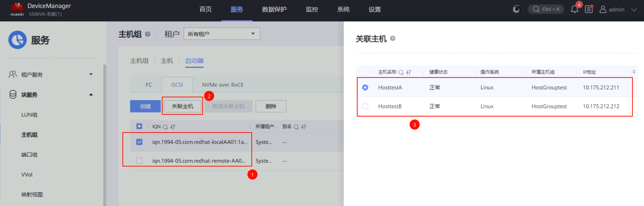The height and width of the screenshot is (206, 644).
Task: Click the help icon beside 主机组 heading
Action: [x=148, y=34]
